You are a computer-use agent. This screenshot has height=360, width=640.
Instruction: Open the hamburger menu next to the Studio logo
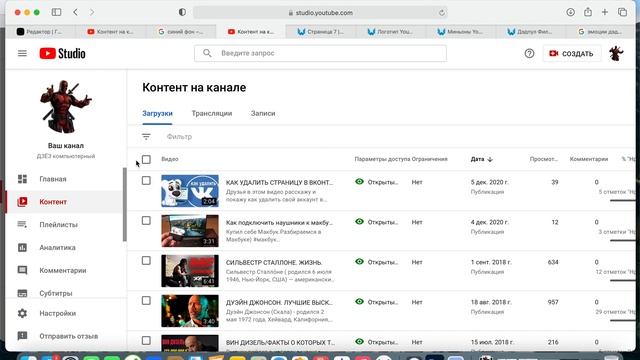click(x=22, y=53)
